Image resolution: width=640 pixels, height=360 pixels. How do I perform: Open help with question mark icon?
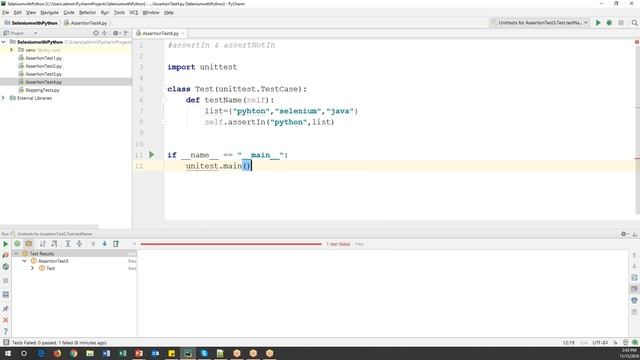[x=5, y=331]
